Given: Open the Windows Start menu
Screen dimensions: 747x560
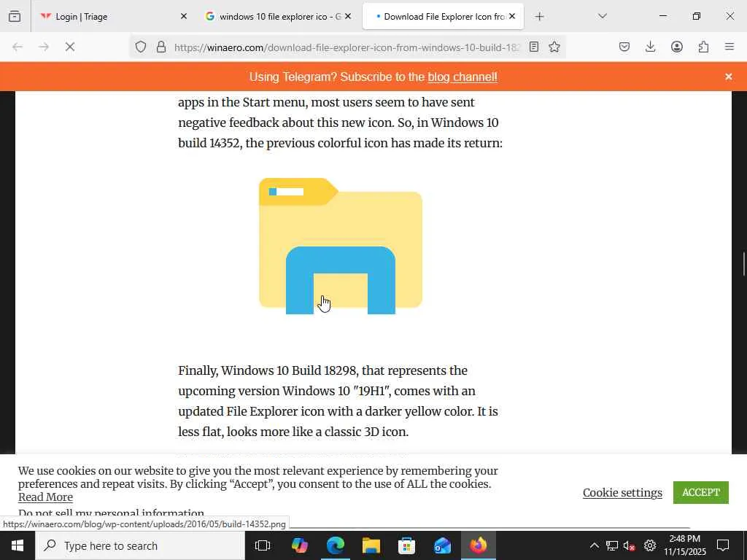Looking at the screenshot, I should [x=18, y=545].
